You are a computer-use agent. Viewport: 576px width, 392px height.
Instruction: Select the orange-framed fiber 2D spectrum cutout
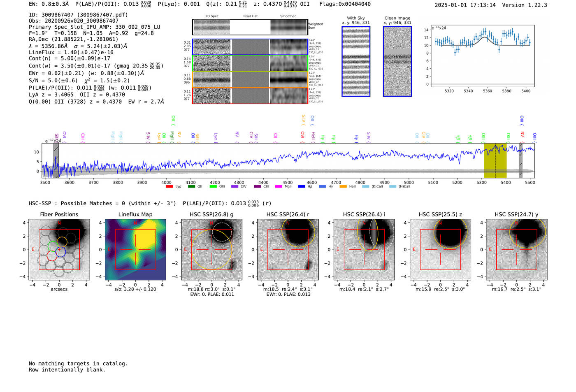pyautogui.click(x=250, y=79)
